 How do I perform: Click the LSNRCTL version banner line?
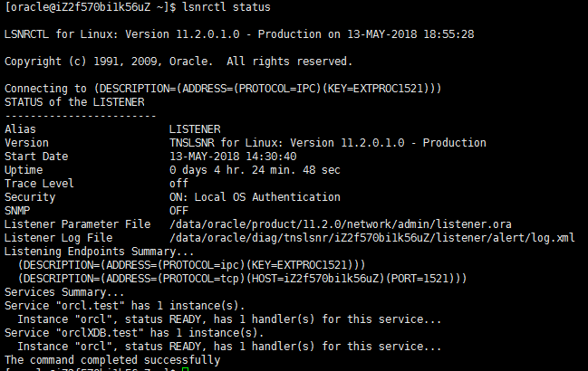coord(240,34)
